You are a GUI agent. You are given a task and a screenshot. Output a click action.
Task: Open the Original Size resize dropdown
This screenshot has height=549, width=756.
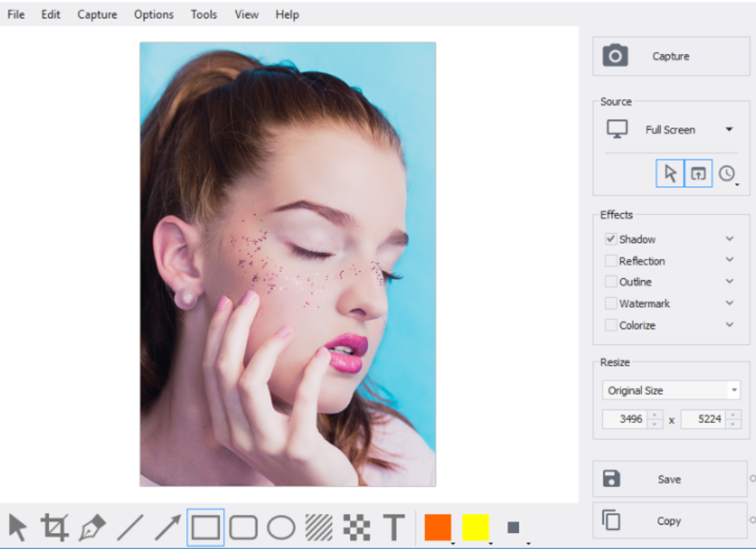click(735, 390)
